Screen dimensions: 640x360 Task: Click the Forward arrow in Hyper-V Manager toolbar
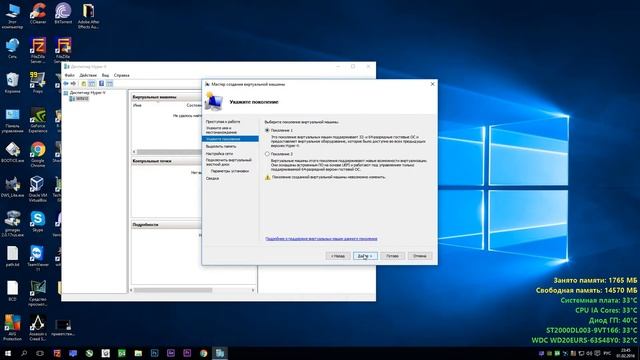73,84
